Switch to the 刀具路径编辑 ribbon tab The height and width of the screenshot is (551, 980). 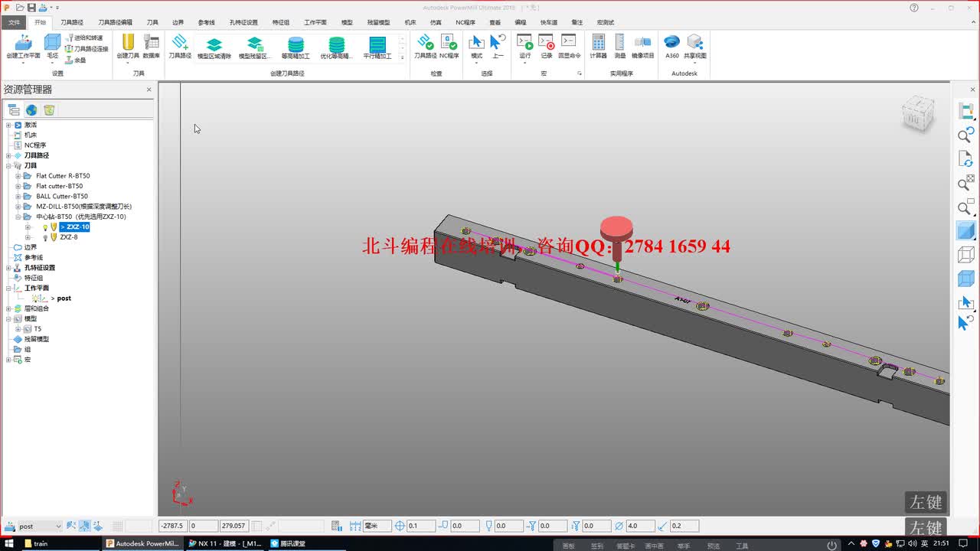115,22
